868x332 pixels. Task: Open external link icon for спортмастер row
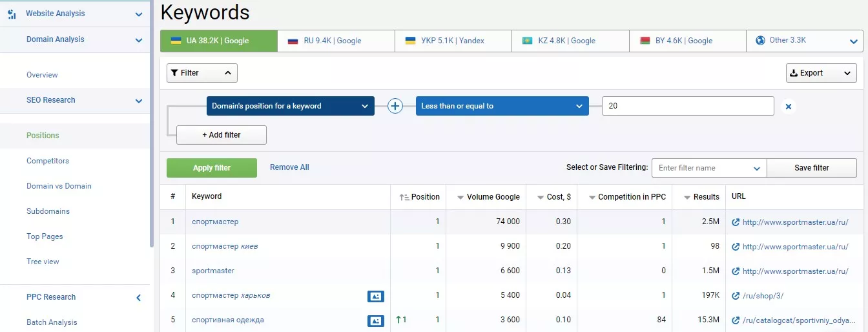[x=736, y=222]
